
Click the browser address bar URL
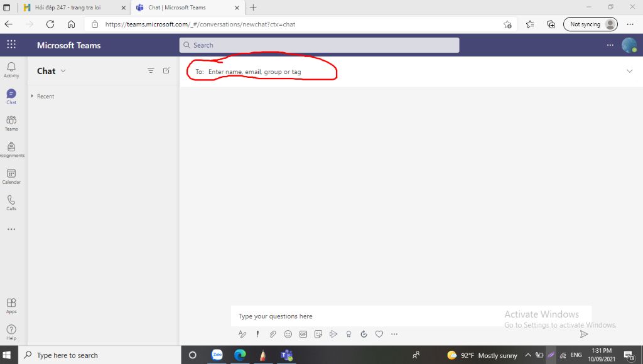click(x=200, y=24)
